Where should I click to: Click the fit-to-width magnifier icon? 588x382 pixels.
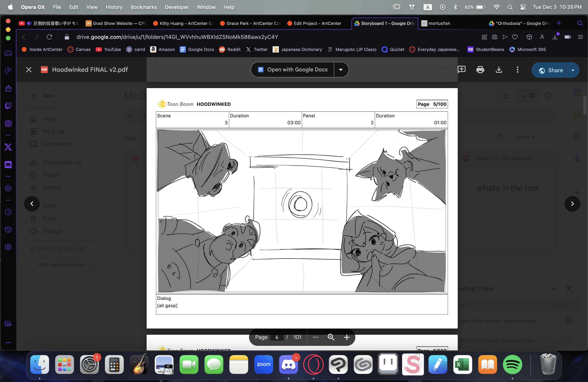click(331, 337)
